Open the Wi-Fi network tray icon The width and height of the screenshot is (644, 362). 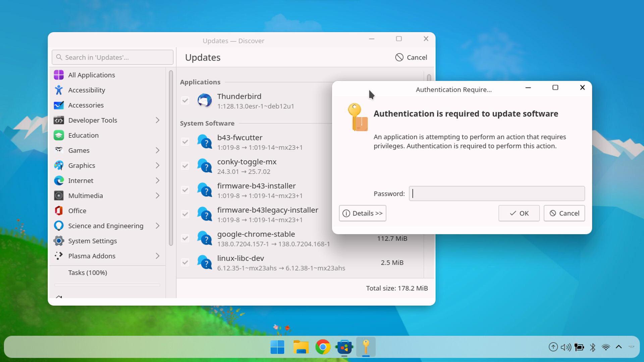(606, 347)
